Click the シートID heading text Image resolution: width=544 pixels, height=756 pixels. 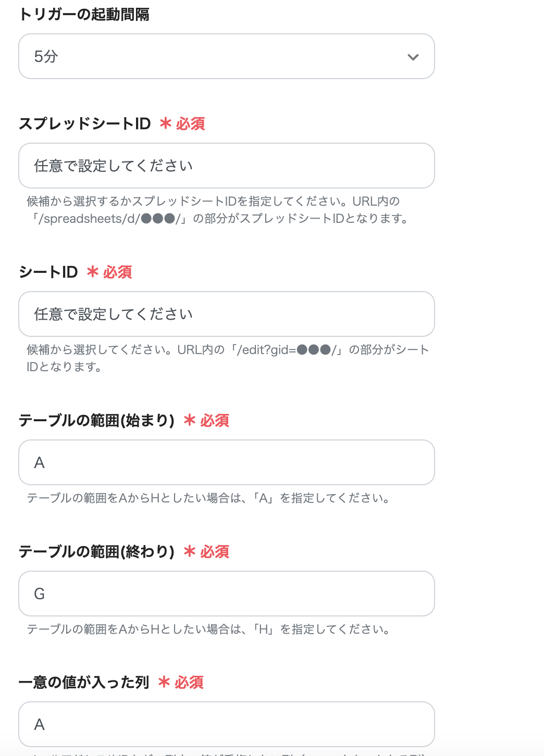[x=48, y=272]
